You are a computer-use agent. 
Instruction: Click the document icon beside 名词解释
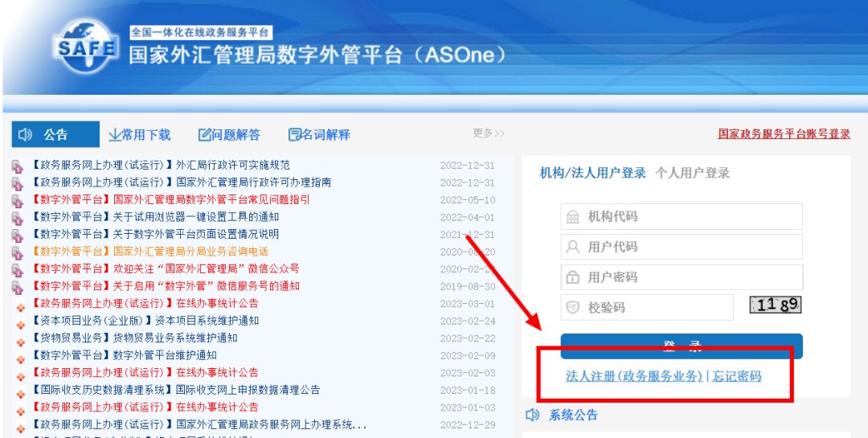[x=295, y=134]
